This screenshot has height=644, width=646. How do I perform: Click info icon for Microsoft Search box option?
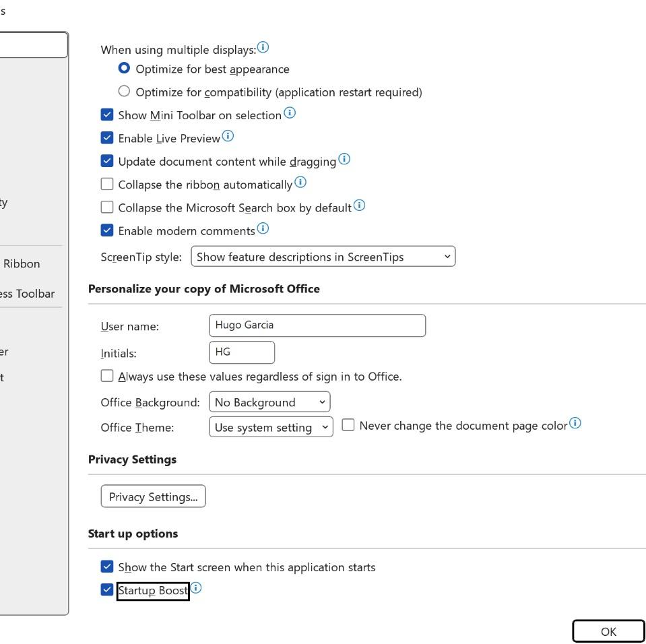359,205
